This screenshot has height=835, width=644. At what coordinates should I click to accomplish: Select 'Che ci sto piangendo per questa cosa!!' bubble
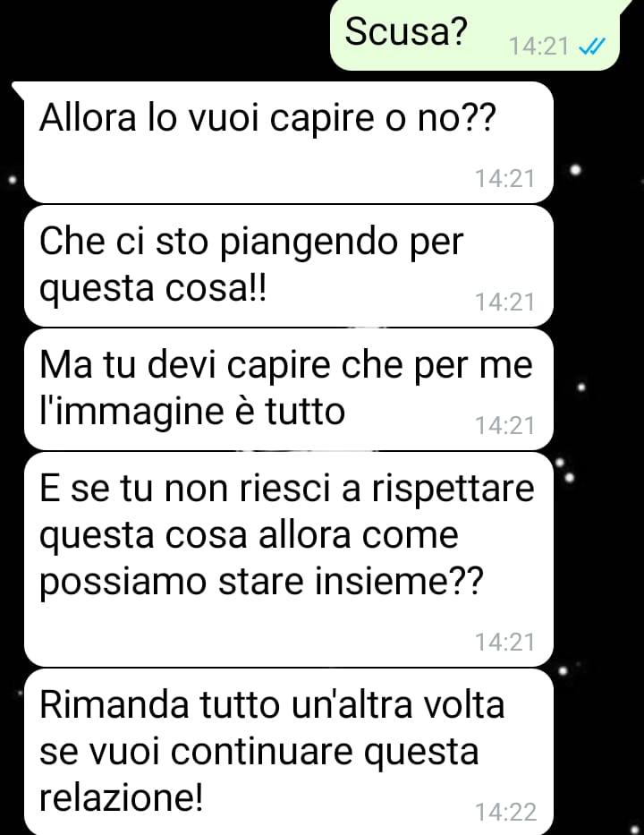[289, 266]
